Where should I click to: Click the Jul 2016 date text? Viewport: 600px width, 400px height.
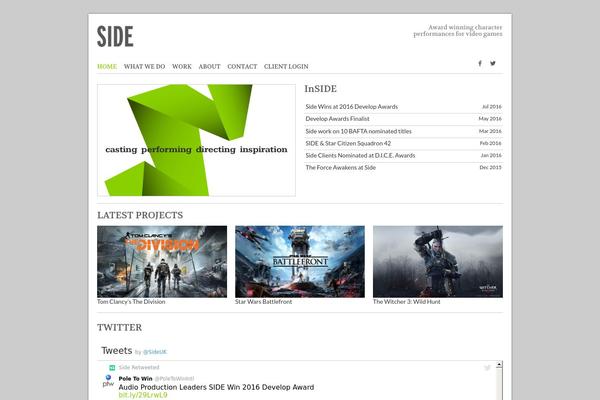(492, 107)
